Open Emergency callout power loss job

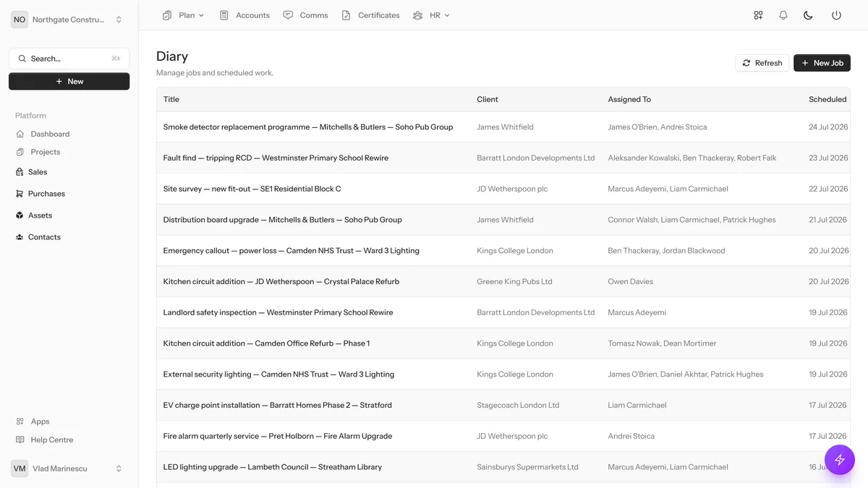(x=291, y=251)
